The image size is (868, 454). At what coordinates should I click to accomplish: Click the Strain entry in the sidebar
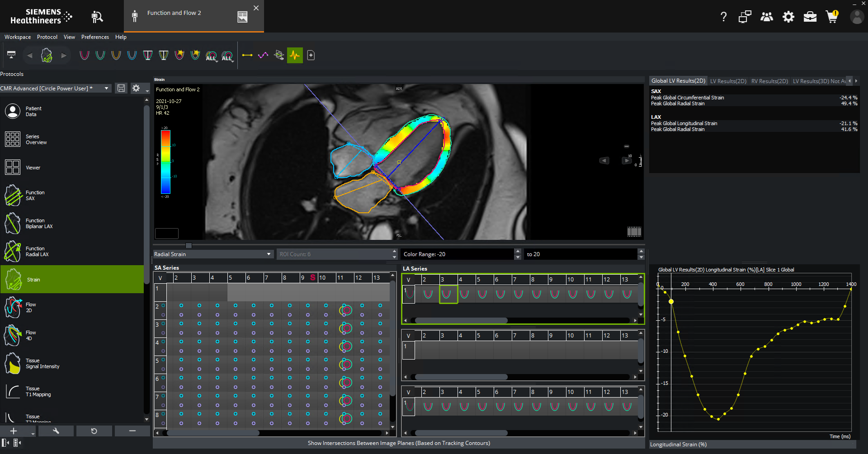(x=33, y=279)
